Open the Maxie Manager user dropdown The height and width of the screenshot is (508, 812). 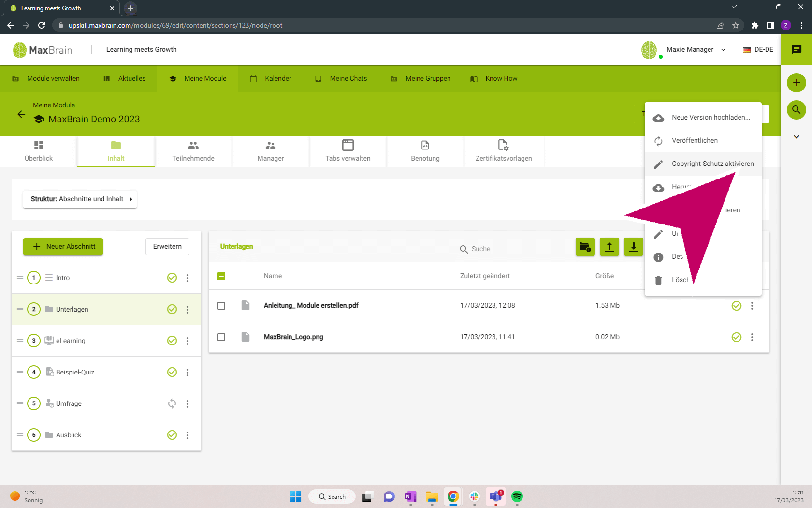(x=684, y=50)
